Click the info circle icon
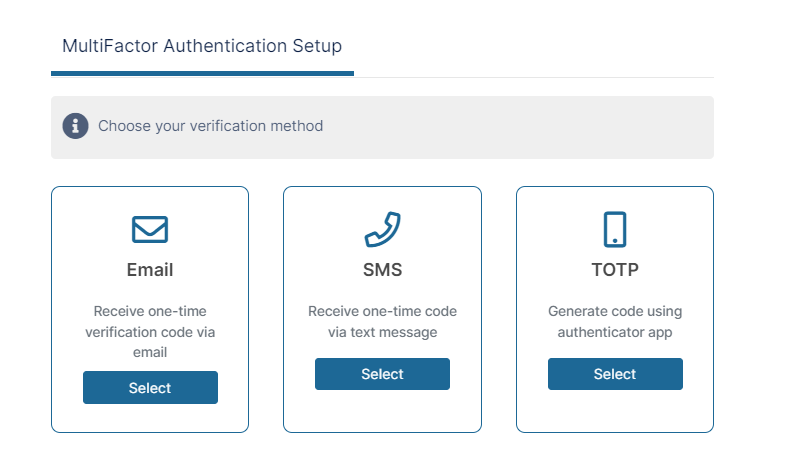The width and height of the screenshot is (792, 457). [75, 126]
